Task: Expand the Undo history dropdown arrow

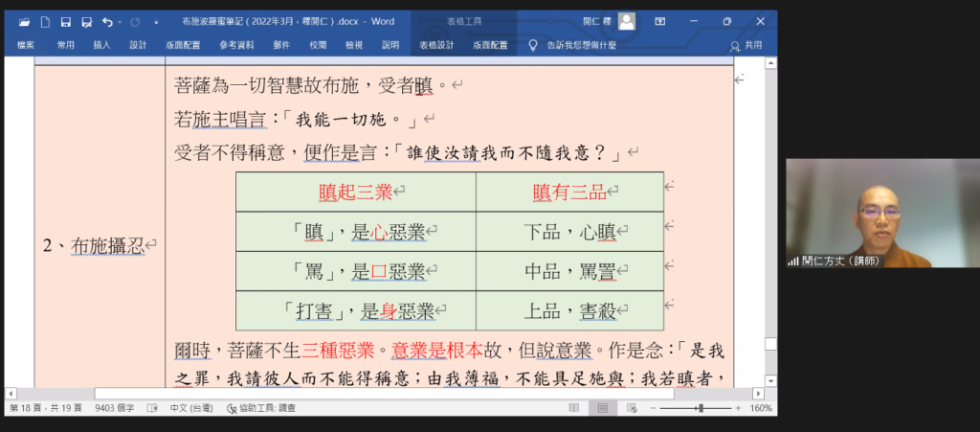Action: pos(119,21)
